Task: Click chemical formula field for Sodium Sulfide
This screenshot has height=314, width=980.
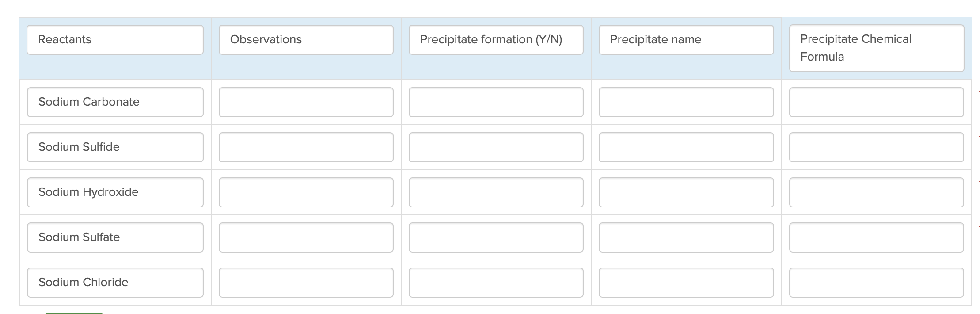Action: pyautogui.click(x=876, y=147)
